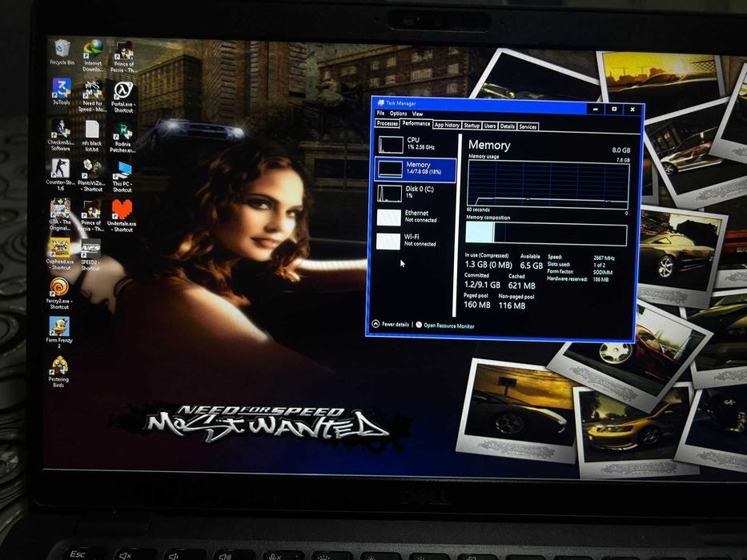
Task: Select Prince of Persia shortcut beside Undertale.exe
Action: point(90,216)
